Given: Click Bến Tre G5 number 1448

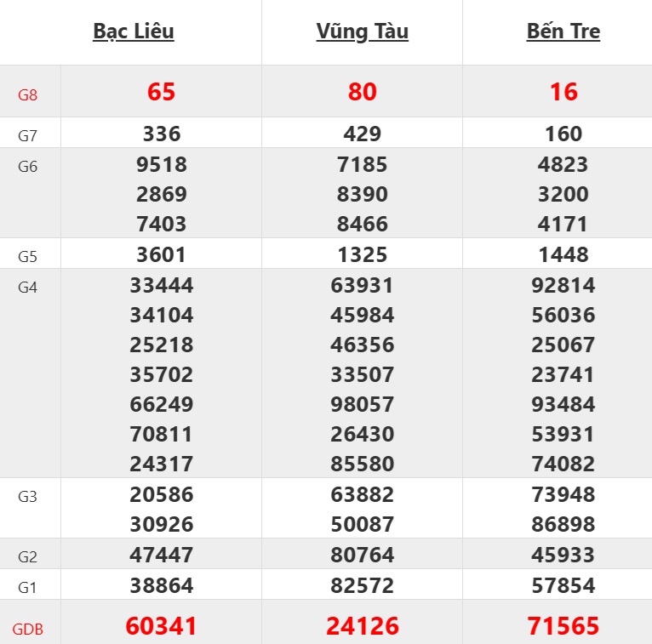Looking at the screenshot, I should [563, 254].
